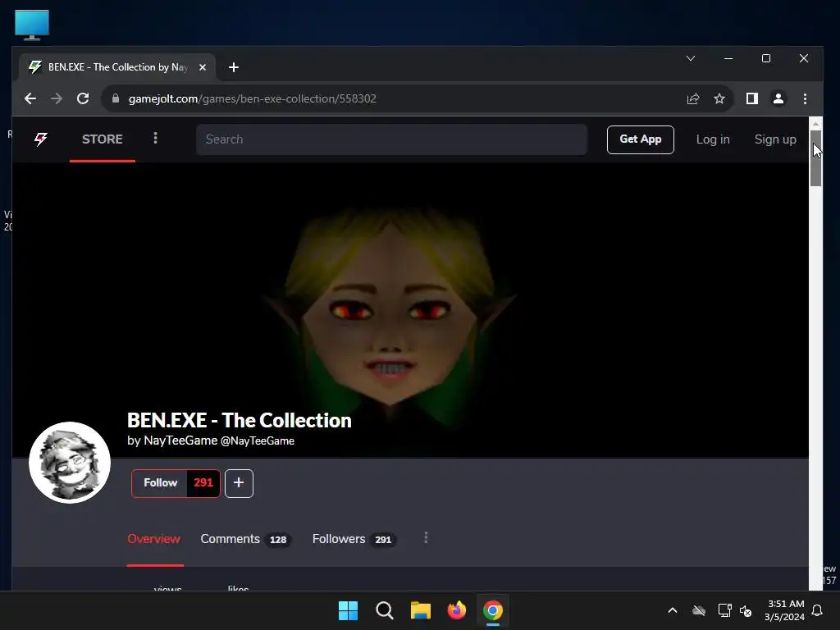The height and width of the screenshot is (630, 840).
Task: Click Chrome taskbar icon
Action: pos(493,610)
